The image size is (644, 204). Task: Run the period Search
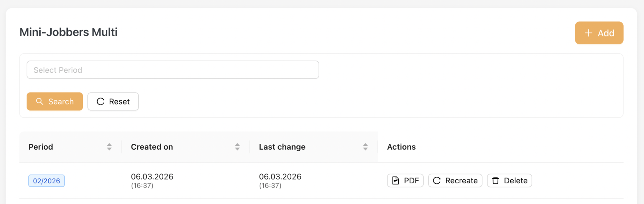(x=55, y=101)
